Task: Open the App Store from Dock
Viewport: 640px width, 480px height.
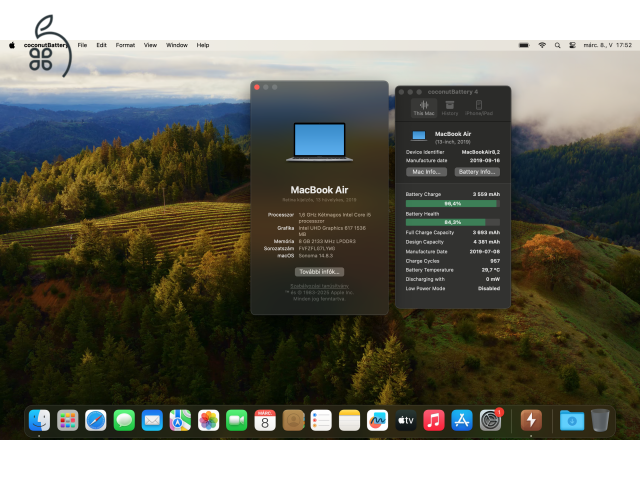Action: pos(462,421)
